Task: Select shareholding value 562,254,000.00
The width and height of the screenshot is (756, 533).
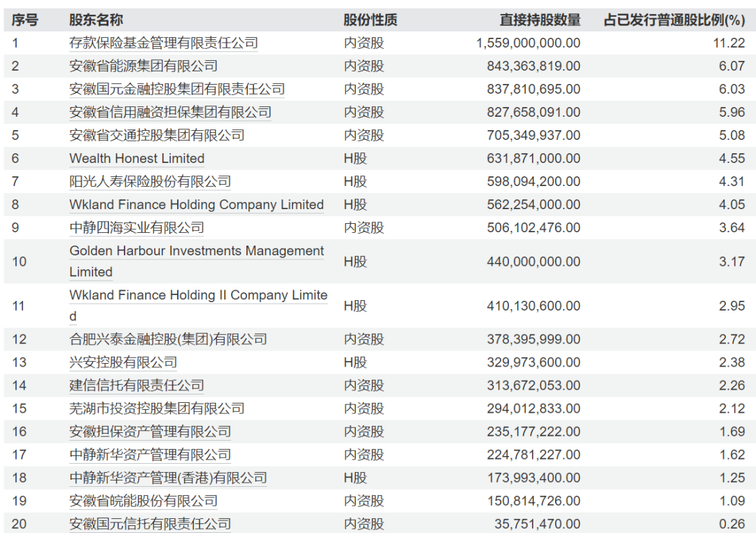Action: (x=533, y=206)
